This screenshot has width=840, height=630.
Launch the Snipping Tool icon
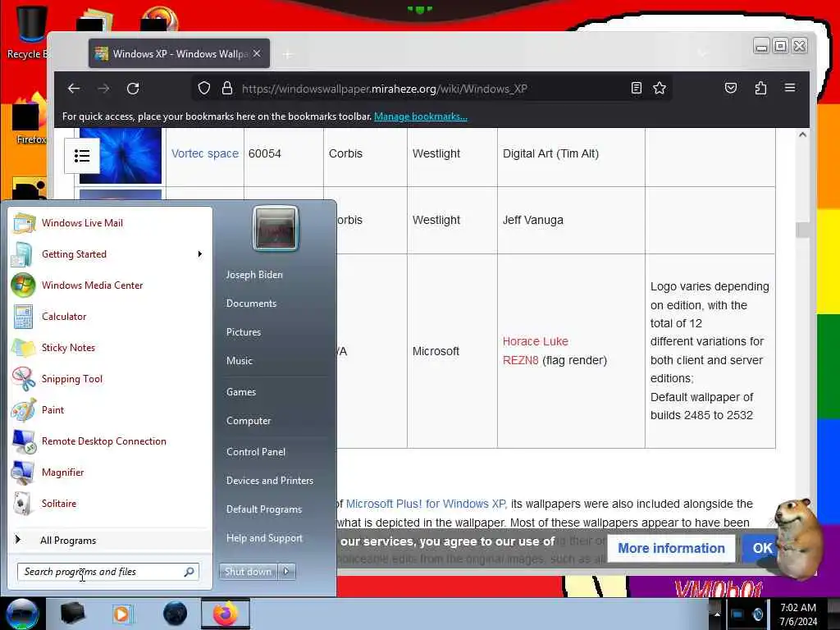(23, 379)
